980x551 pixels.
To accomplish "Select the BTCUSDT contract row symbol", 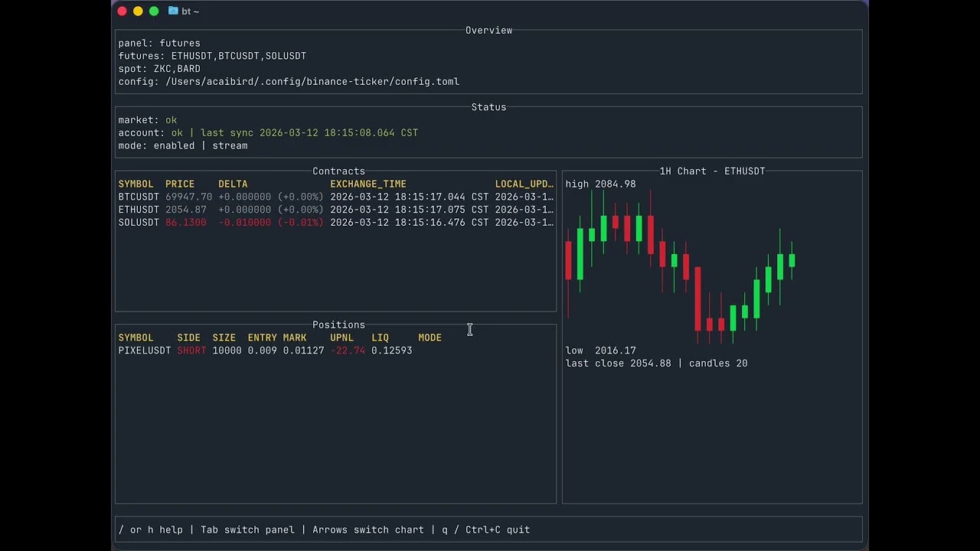I will tap(139, 197).
